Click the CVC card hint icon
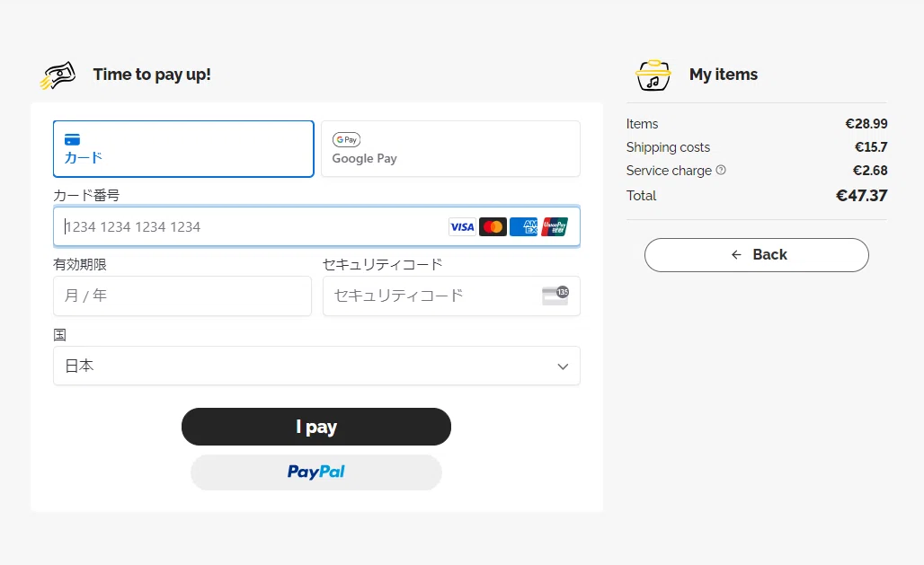Image resolution: width=924 pixels, height=565 pixels. pos(555,296)
